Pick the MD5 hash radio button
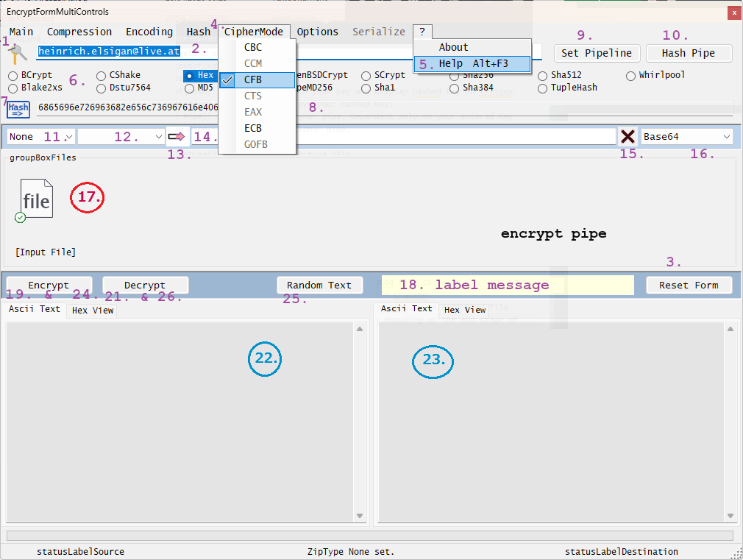Viewport: 743px width, 560px height. tap(199, 88)
